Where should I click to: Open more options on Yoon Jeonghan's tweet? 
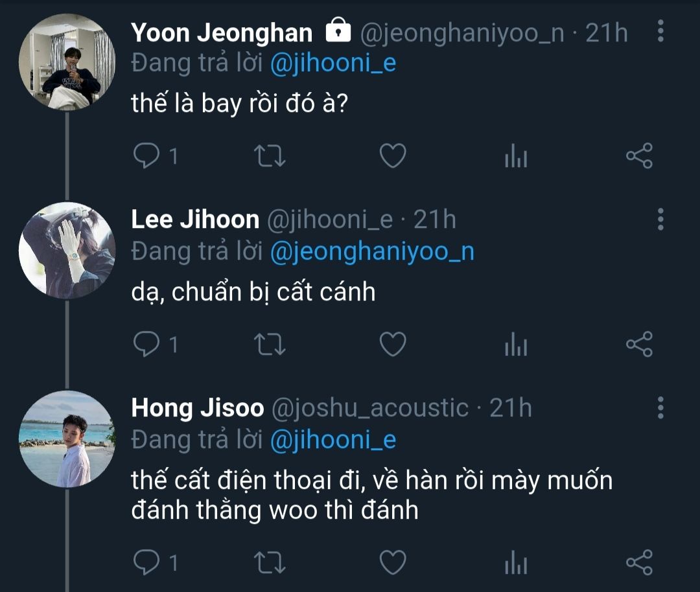660,31
